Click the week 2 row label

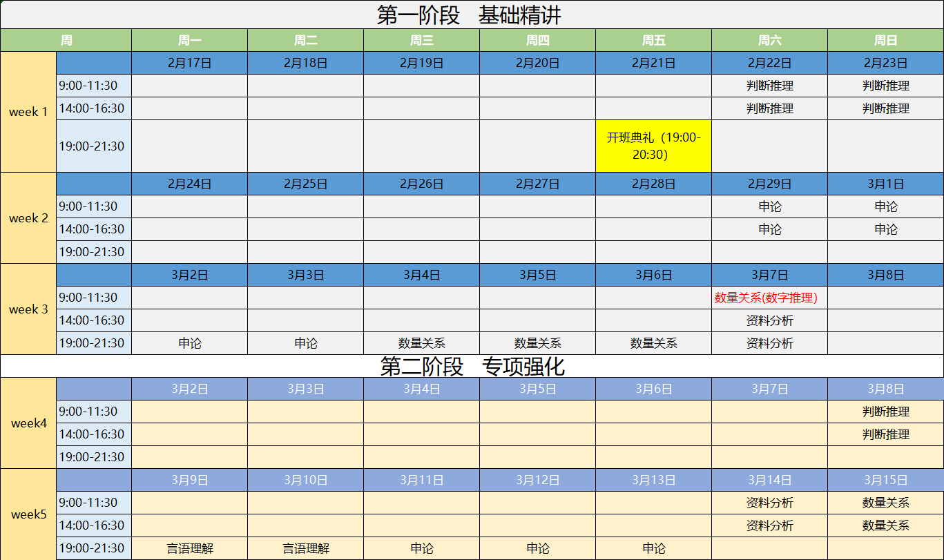pyautogui.click(x=28, y=218)
